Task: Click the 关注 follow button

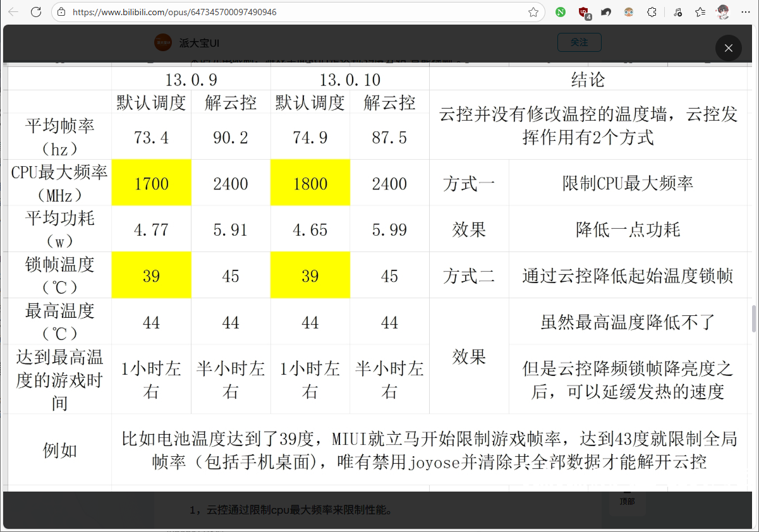Action: click(579, 42)
